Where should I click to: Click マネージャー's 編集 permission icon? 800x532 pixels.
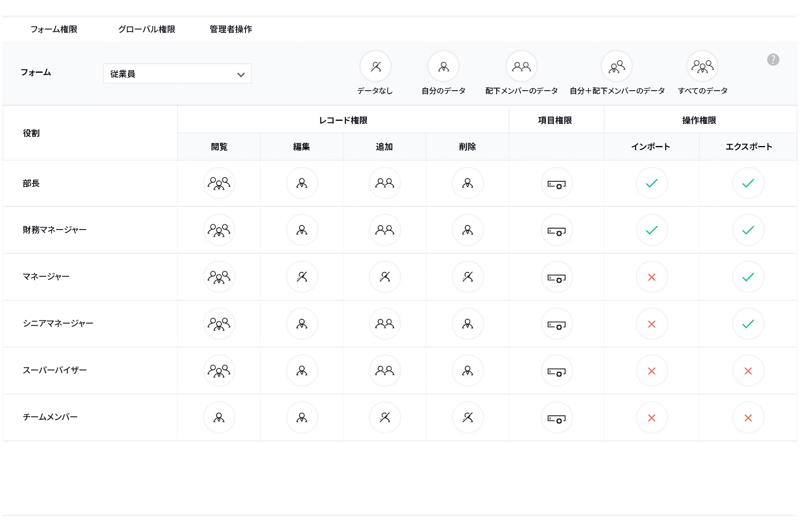(x=302, y=277)
